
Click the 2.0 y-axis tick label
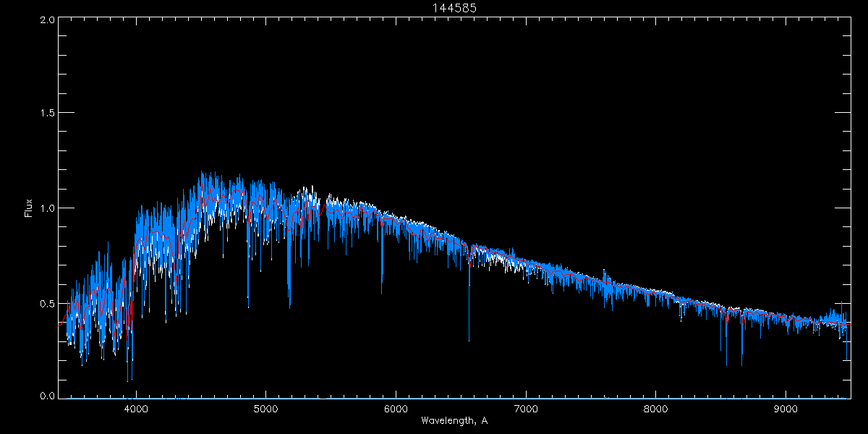coord(48,20)
